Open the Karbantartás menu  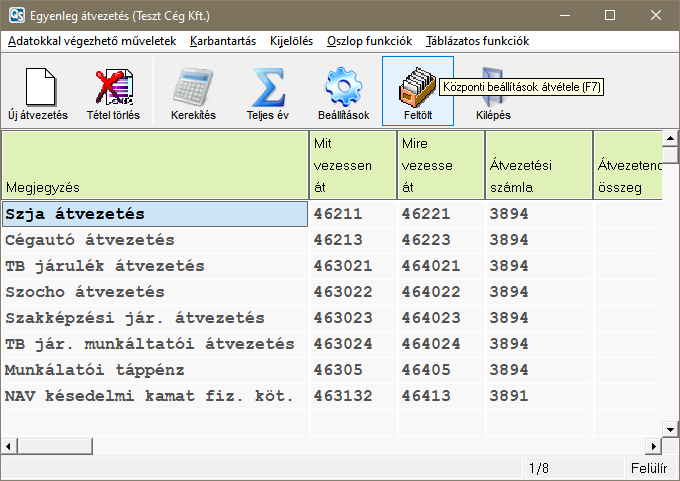[223, 41]
